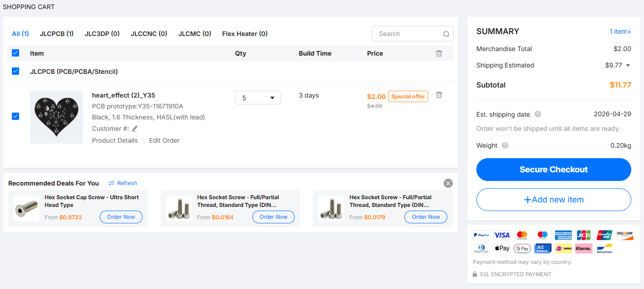Click the Edit Order link
Screen dimensions: 644x289
click(x=164, y=140)
